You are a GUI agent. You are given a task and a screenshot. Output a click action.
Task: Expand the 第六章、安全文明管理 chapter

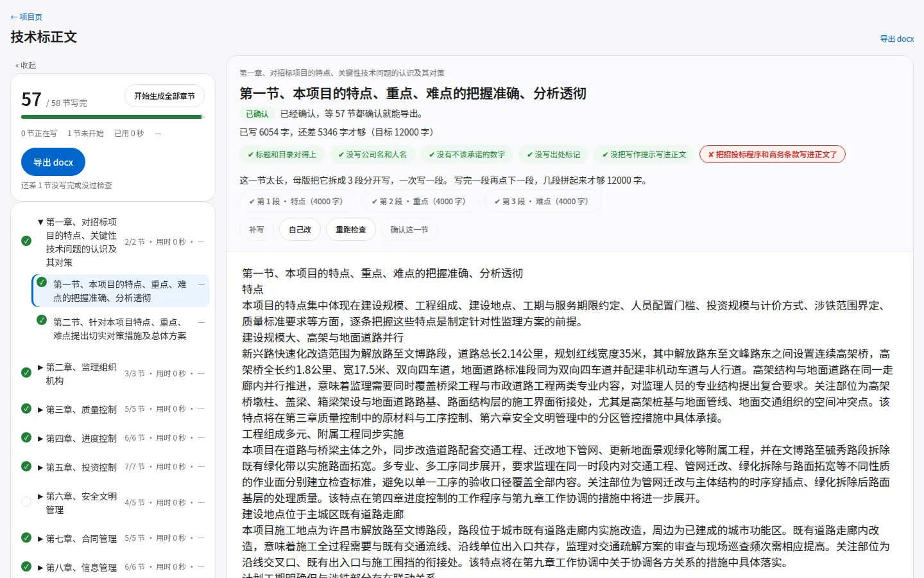(x=40, y=496)
